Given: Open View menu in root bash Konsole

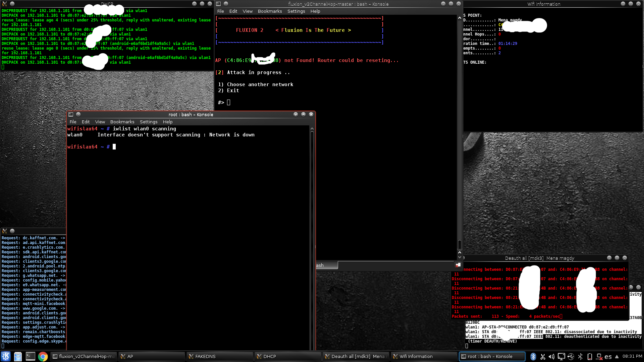Looking at the screenshot, I should coord(100,122).
